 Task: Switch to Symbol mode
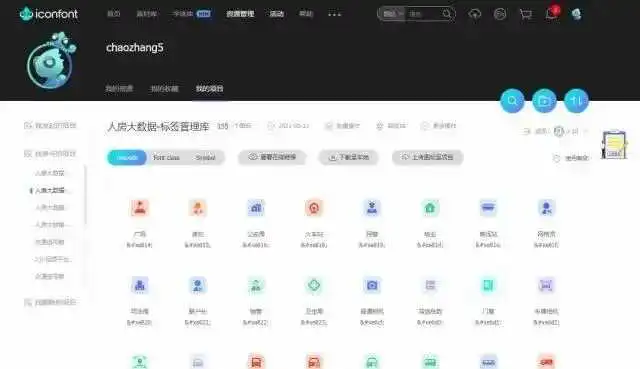205,158
